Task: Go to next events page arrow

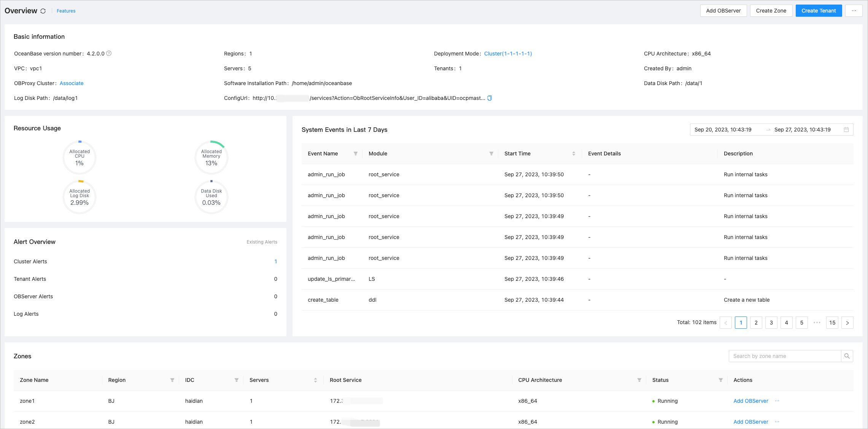Action: click(x=847, y=323)
